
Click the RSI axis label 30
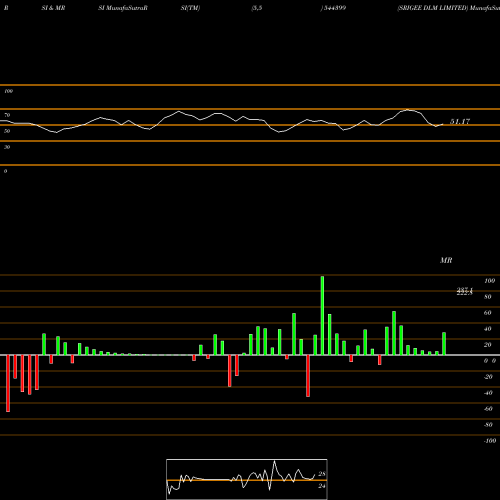pos(7,147)
